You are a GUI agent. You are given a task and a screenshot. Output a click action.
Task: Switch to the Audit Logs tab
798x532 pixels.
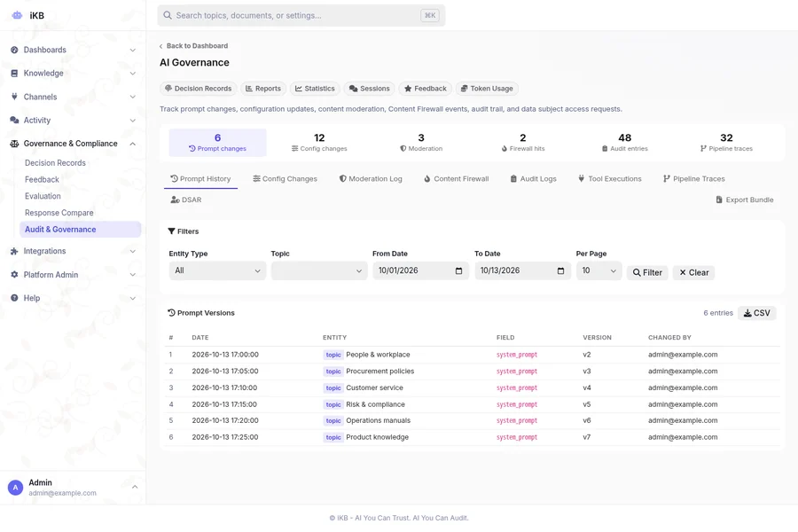(x=534, y=179)
